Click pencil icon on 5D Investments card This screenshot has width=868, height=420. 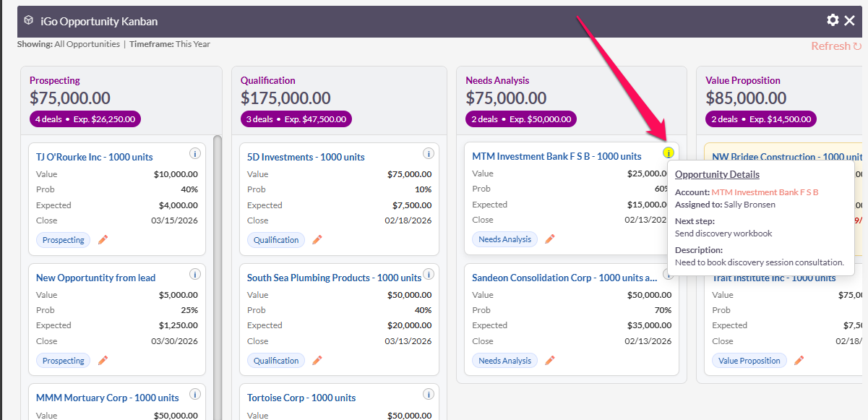click(x=317, y=240)
